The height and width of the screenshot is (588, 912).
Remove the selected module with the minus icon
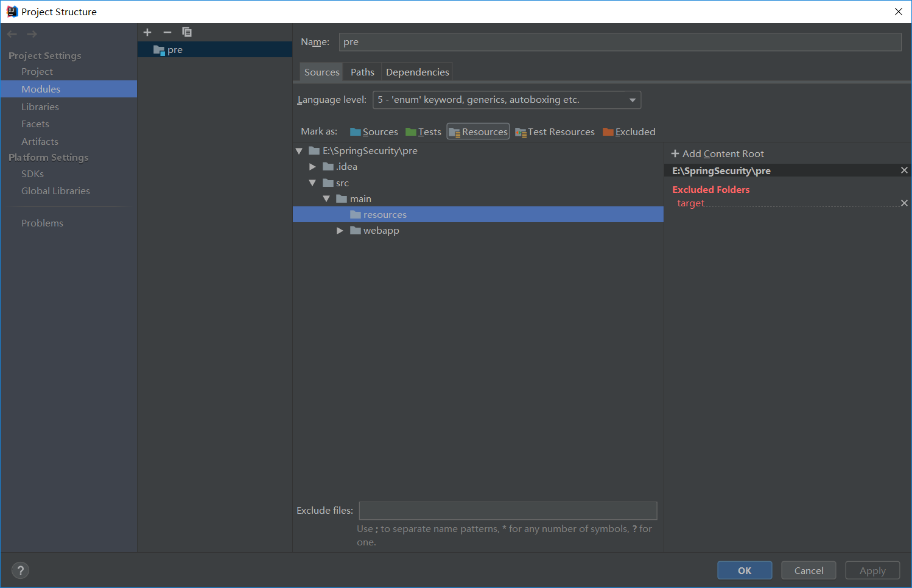167,32
